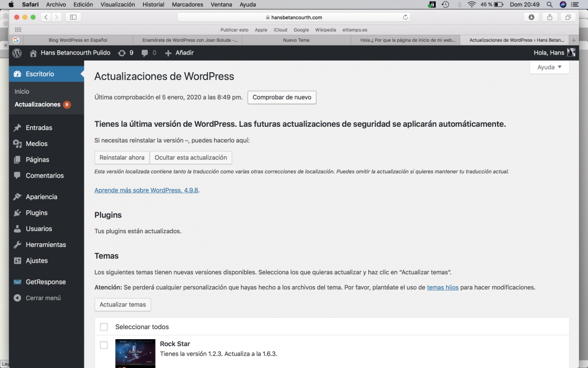This screenshot has width=588, height=368.
Task: Open Spotlight search in menu bar
Action: pyautogui.click(x=550, y=4)
